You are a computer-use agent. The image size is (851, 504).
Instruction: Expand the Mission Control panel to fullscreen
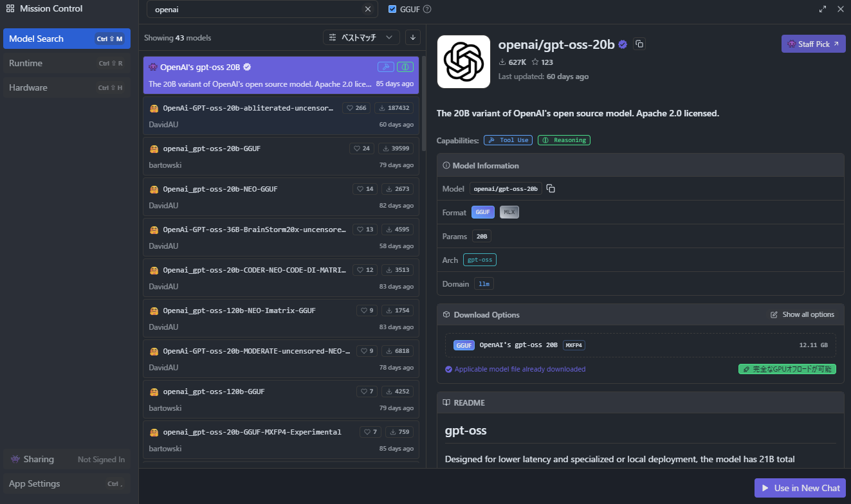pyautogui.click(x=822, y=9)
